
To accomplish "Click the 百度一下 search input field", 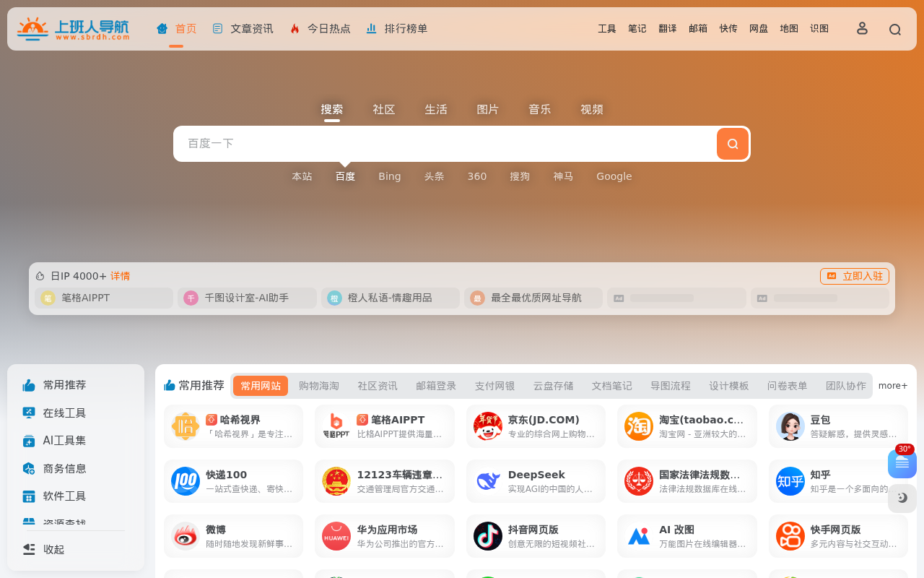I will [445, 144].
